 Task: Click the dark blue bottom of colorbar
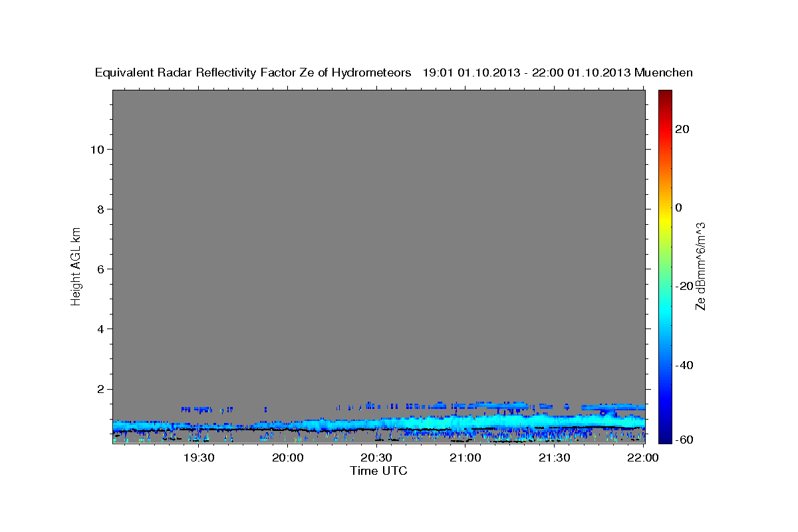(665, 436)
